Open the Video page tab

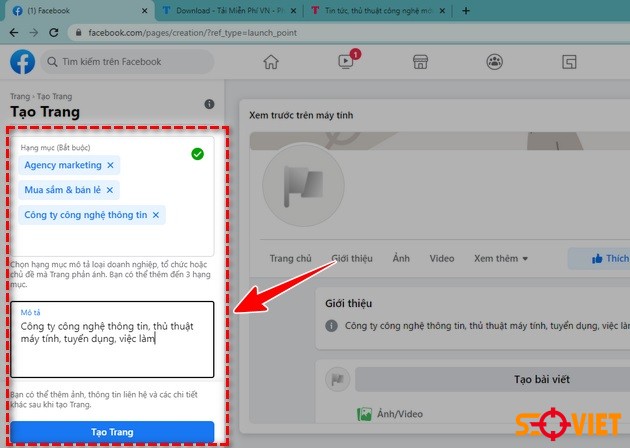click(442, 258)
